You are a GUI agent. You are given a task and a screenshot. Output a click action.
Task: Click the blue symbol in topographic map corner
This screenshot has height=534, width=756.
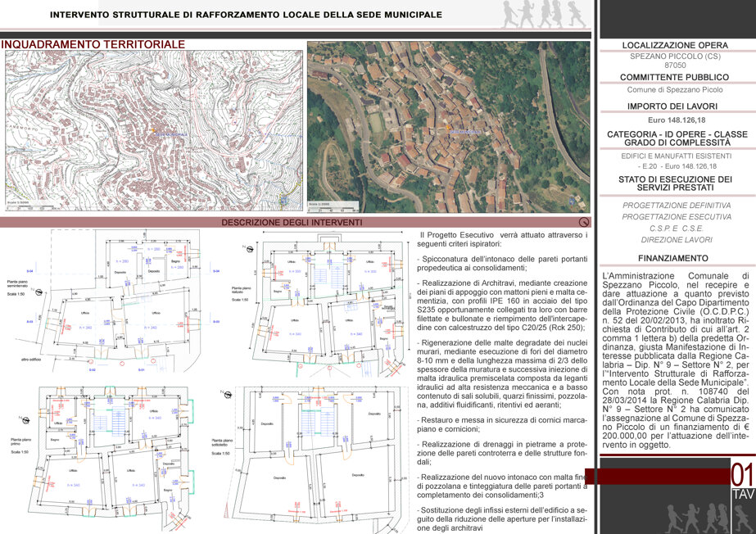(284, 200)
